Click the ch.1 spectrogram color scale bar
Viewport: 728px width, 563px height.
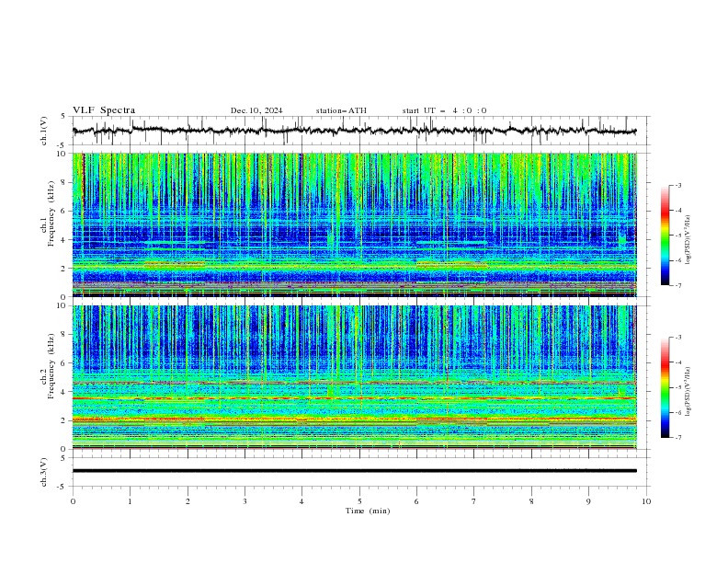[665, 236]
